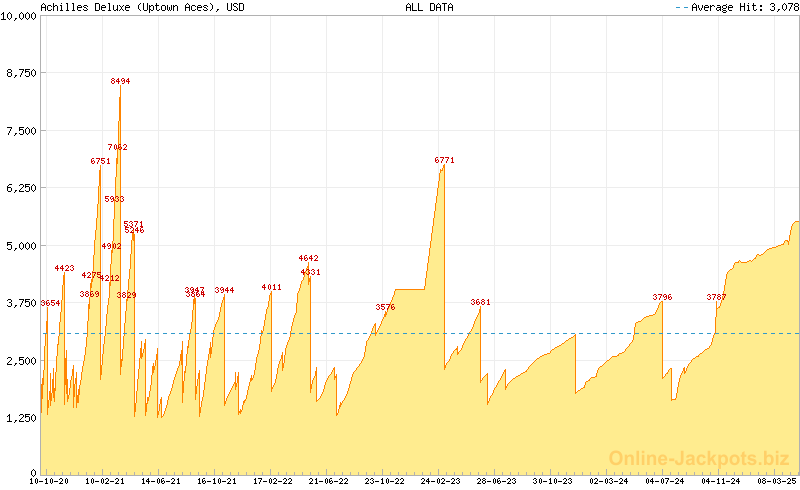This screenshot has height=490, width=800.
Task: Click the 3944 peak label
Action: (x=224, y=290)
